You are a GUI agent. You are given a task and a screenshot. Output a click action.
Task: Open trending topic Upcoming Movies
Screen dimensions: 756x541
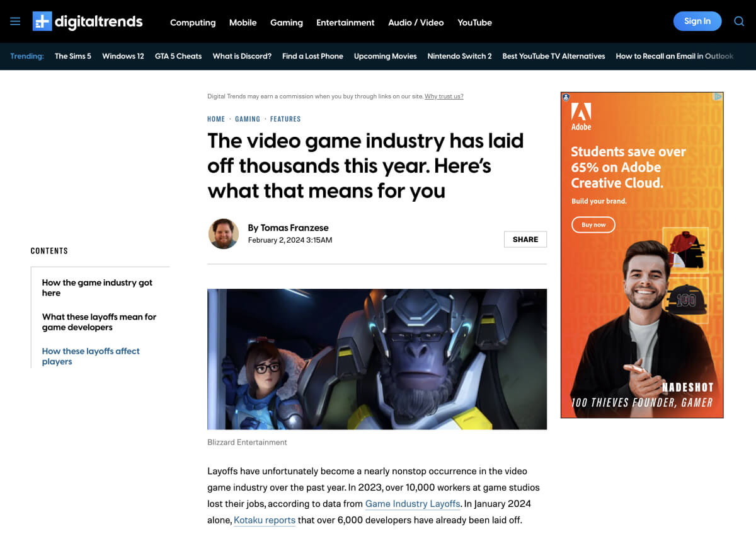tap(386, 56)
